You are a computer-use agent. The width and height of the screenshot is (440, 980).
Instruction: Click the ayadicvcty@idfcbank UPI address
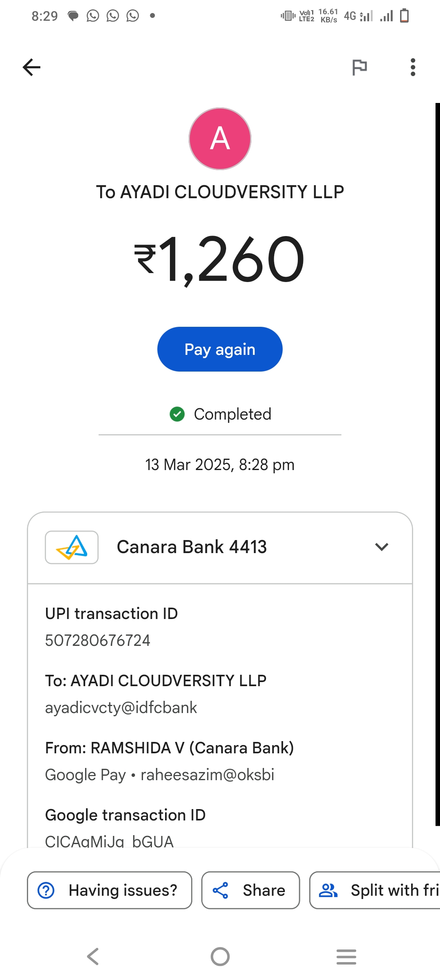tap(121, 708)
